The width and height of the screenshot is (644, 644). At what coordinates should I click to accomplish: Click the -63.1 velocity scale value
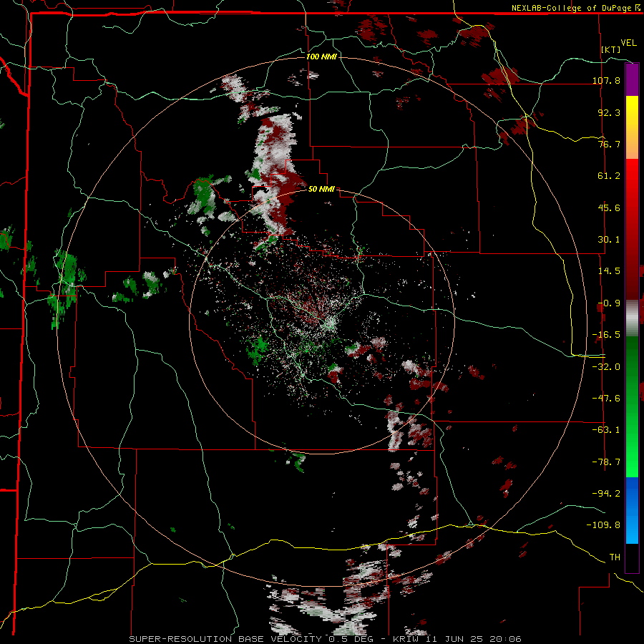tap(606, 430)
